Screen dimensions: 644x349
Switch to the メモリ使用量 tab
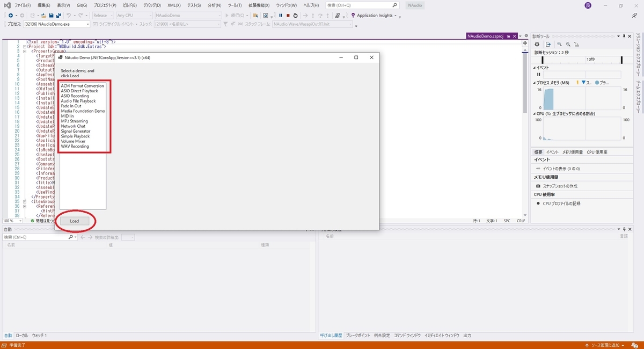(x=572, y=152)
